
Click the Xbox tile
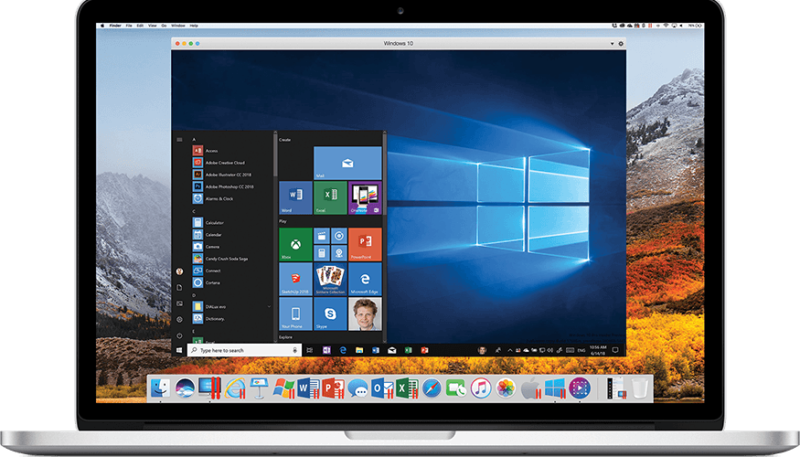point(295,244)
